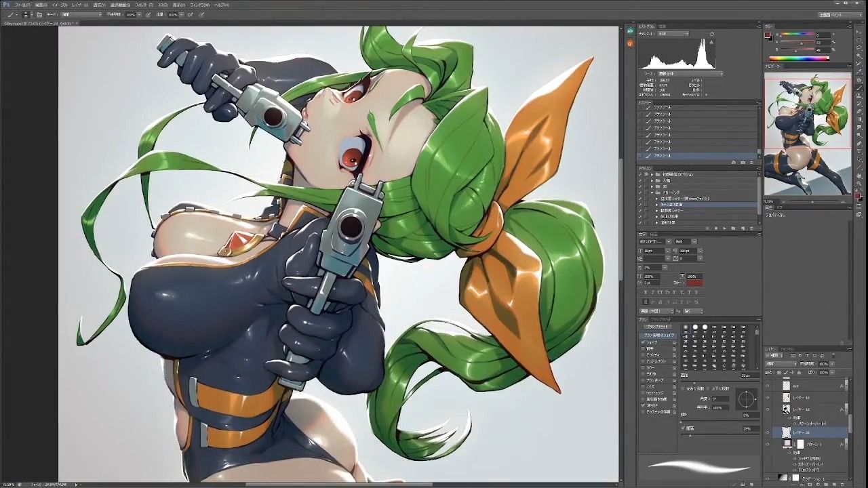Play the selected action
868x488 pixels.
click(x=724, y=228)
